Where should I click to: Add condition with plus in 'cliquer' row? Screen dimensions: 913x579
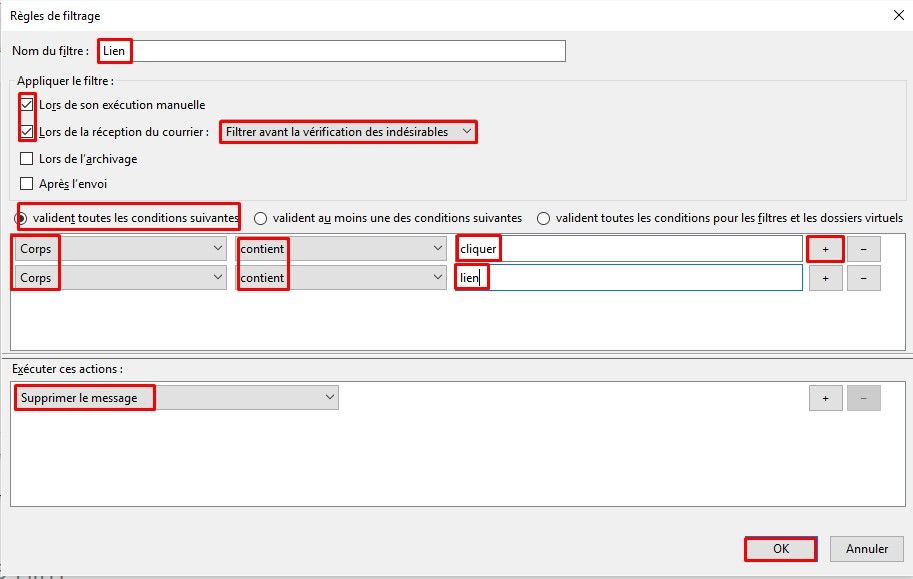coord(825,249)
